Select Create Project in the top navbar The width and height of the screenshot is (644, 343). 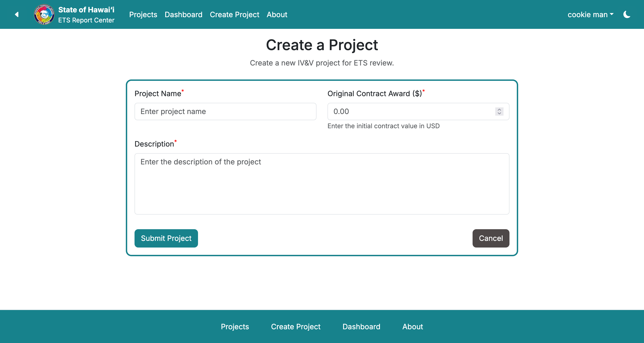pos(234,14)
